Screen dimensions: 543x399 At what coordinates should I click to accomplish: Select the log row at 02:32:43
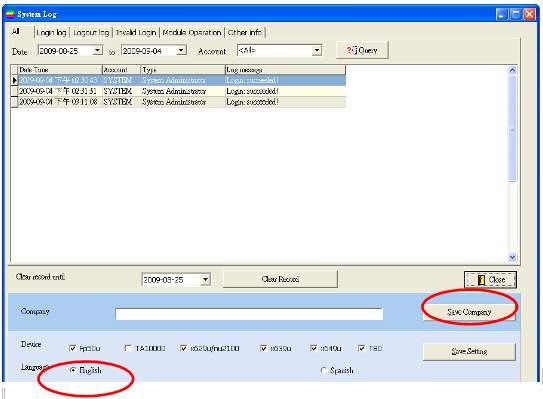point(178,80)
